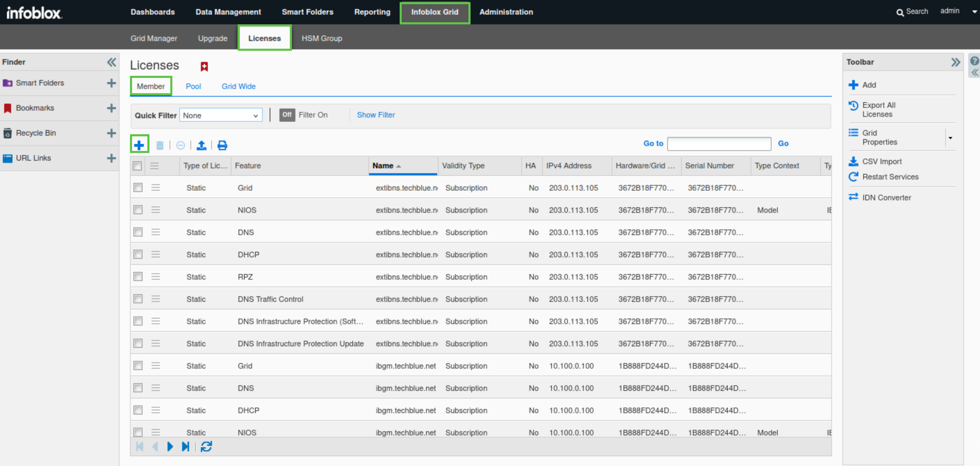Go to the previous page of results
980x466 pixels.
pyautogui.click(x=155, y=446)
